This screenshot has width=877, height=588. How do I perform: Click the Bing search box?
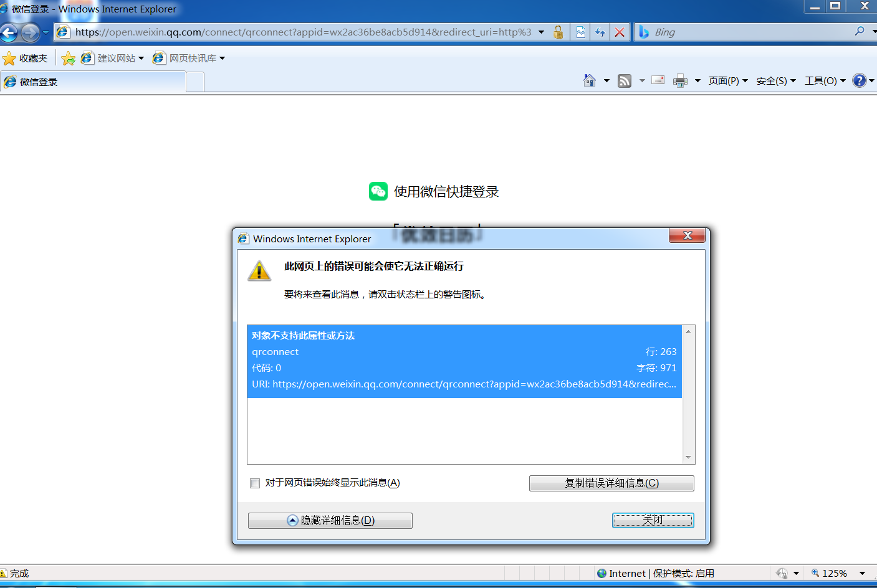click(751, 32)
